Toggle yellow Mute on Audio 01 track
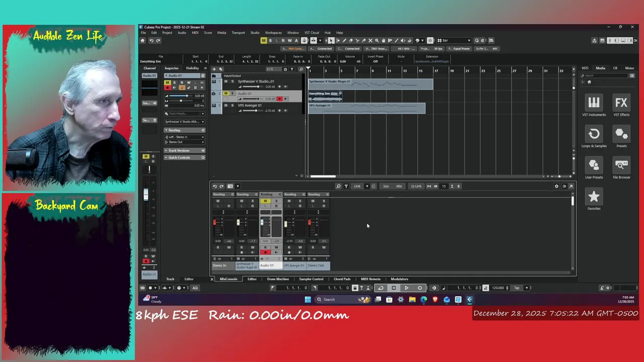 point(226,94)
